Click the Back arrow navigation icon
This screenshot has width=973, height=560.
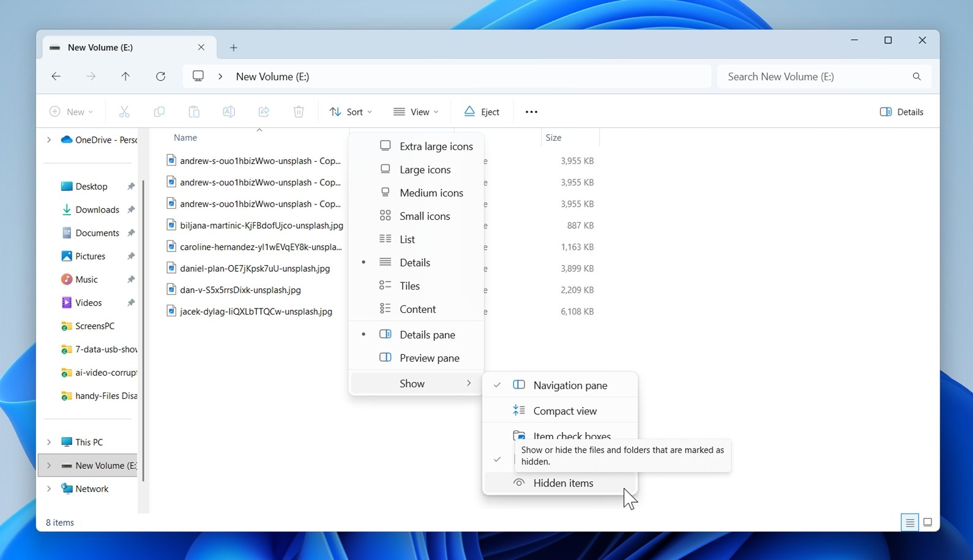click(56, 77)
